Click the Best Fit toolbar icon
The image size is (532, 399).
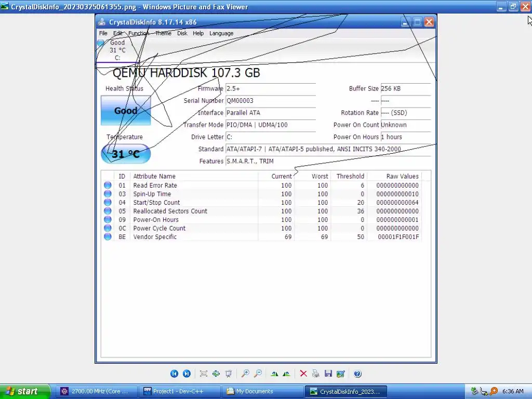204,374
